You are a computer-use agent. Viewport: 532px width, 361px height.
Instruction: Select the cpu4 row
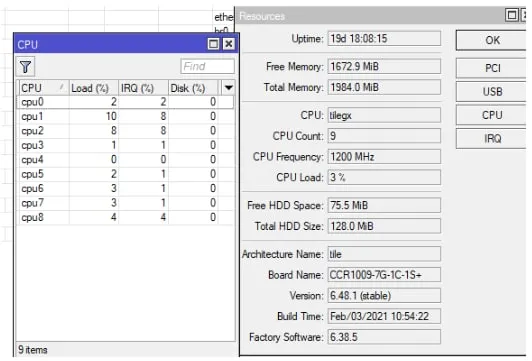[125, 159]
